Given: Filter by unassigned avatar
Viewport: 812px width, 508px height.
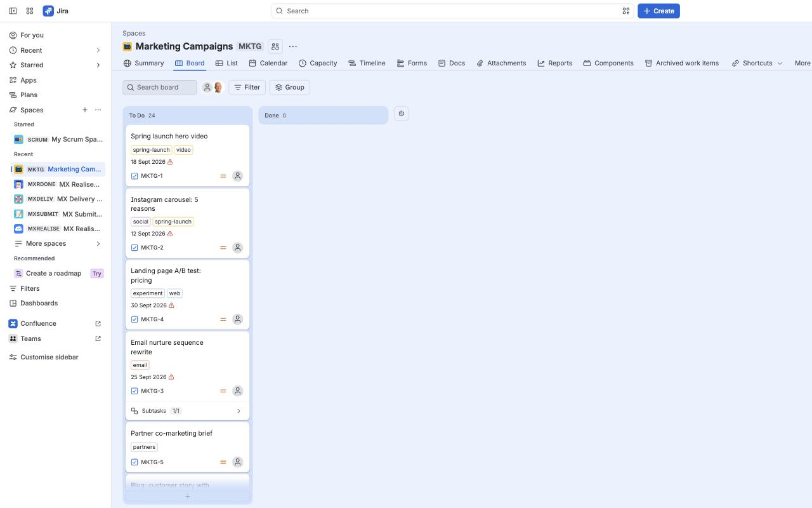Looking at the screenshot, I should tap(207, 88).
